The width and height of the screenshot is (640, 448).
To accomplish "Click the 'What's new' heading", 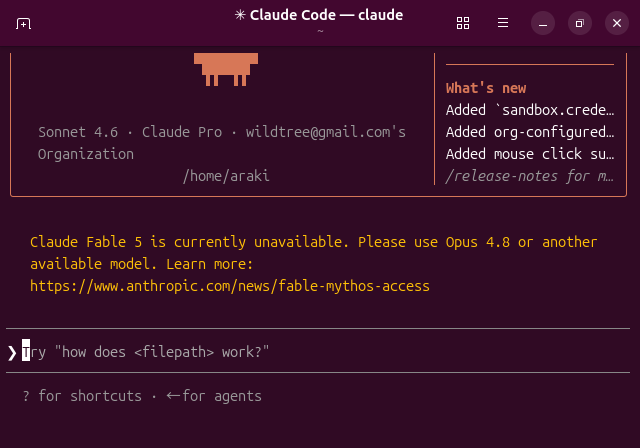I will click(x=486, y=88).
